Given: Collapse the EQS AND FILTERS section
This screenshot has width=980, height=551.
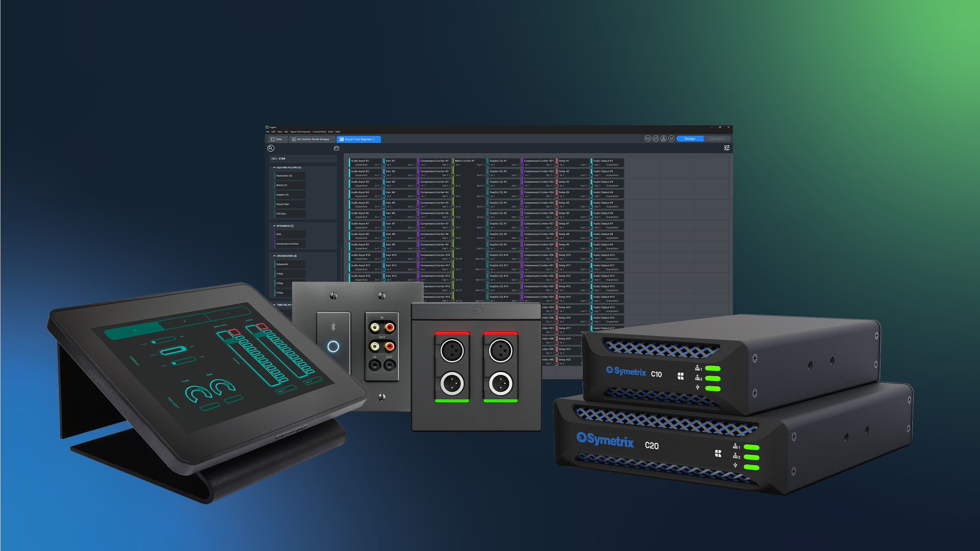Looking at the screenshot, I should (274, 168).
